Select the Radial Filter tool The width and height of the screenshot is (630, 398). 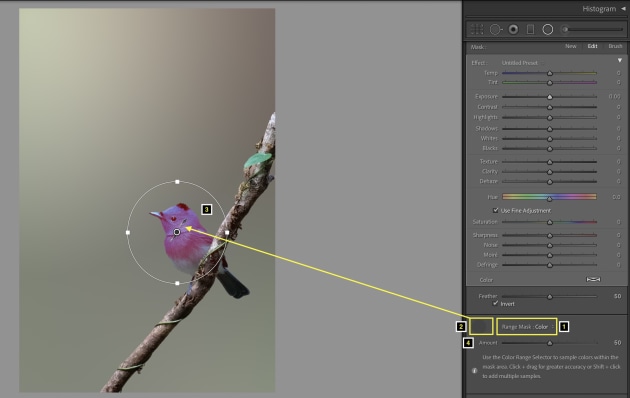click(x=548, y=29)
